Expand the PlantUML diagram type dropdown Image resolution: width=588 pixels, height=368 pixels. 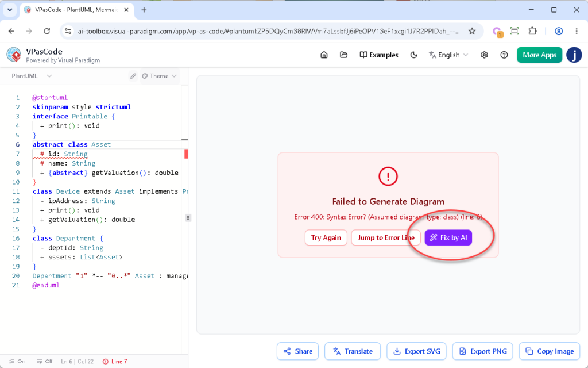[x=32, y=76]
